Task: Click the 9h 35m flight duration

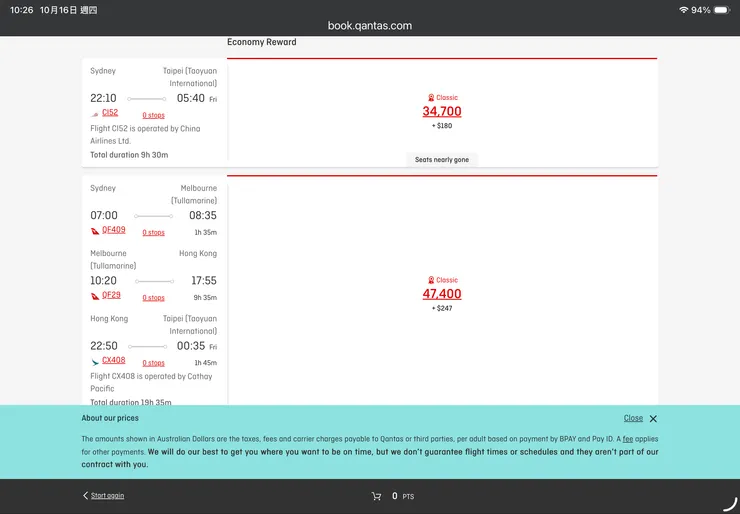Action: point(205,298)
